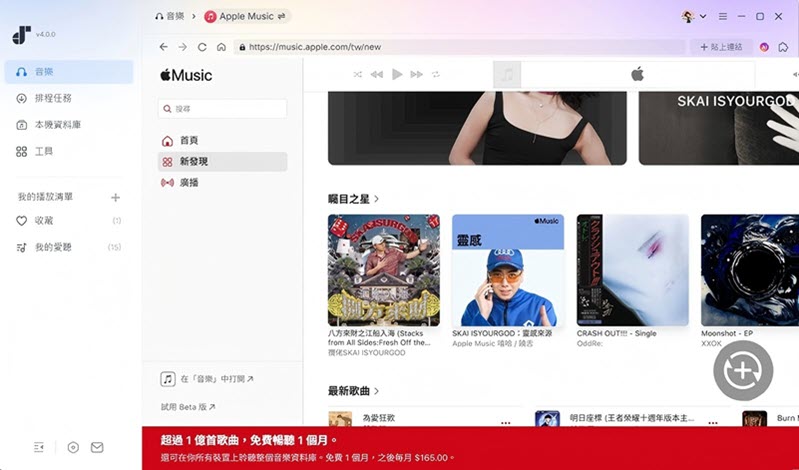
Task: Click the app logo in top-left corner
Action: click(21, 35)
